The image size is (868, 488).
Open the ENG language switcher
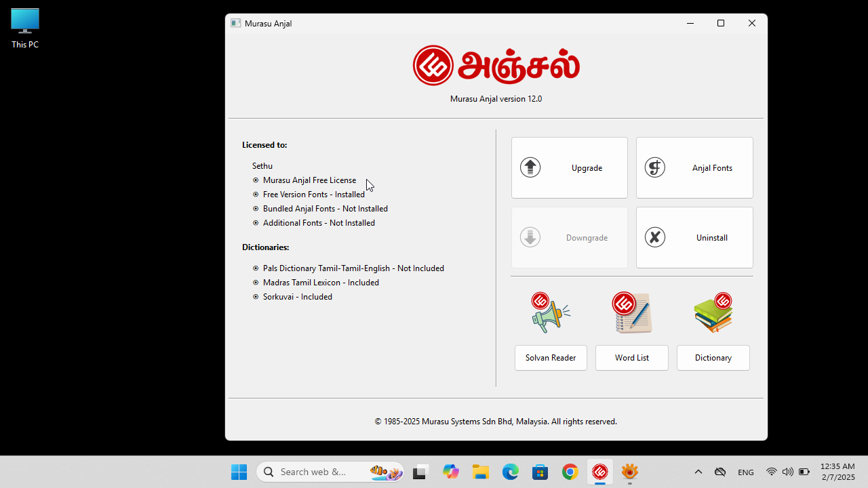click(745, 472)
